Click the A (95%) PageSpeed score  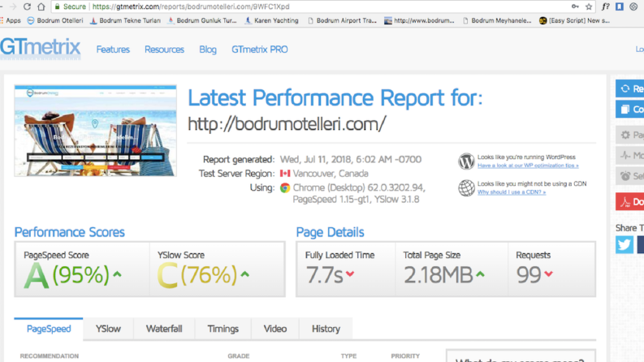point(67,275)
